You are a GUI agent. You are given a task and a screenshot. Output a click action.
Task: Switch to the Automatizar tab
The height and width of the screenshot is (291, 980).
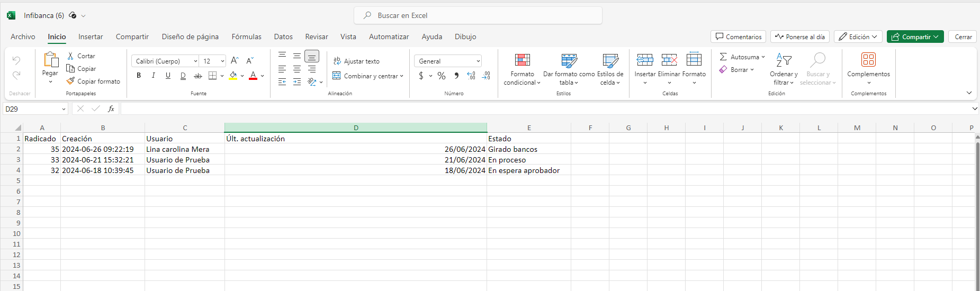pyautogui.click(x=389, y=37)
